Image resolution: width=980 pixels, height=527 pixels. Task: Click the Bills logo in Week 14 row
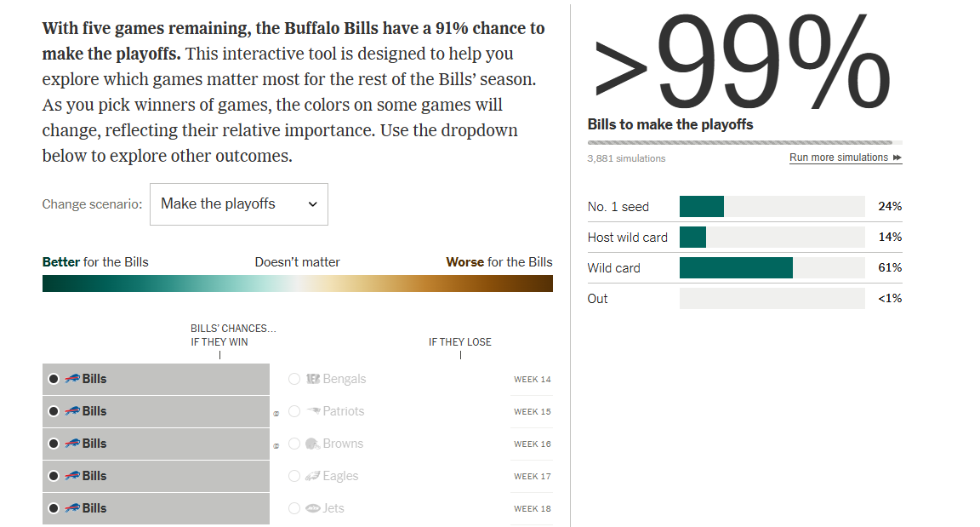(72, 379)
